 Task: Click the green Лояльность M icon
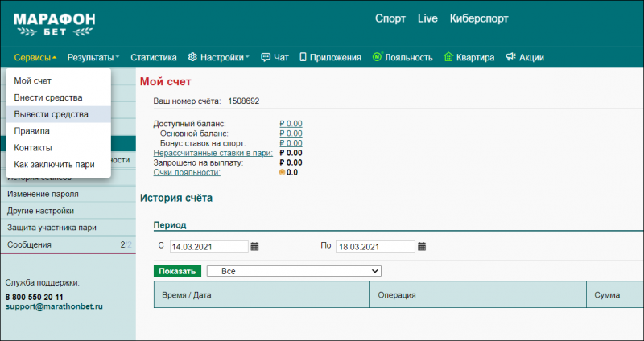pos(377,57)
